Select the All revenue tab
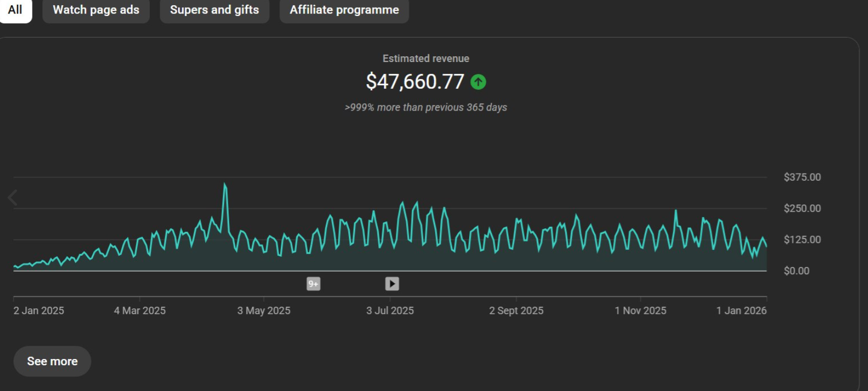This screenshot has height=391, width=868. pos(15,10)
